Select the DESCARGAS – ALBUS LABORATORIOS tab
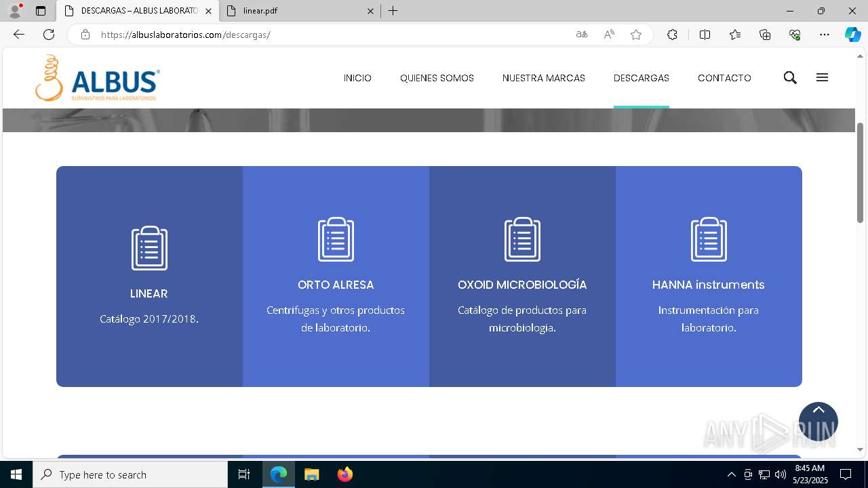This screenshot has width=868, height=488. (x=138, y=11)
